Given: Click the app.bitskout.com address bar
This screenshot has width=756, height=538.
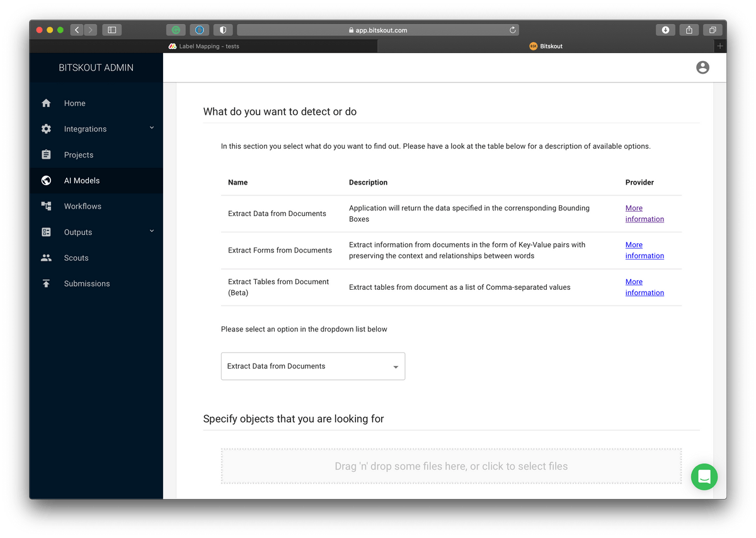Looking at the screenshot, I should [x=378, y=30].
